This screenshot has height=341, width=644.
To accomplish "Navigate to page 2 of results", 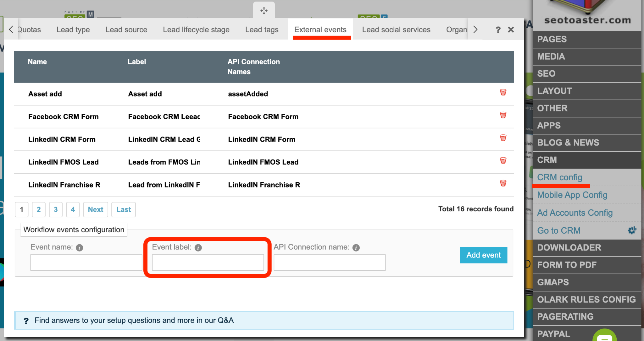I will [39, 209].
